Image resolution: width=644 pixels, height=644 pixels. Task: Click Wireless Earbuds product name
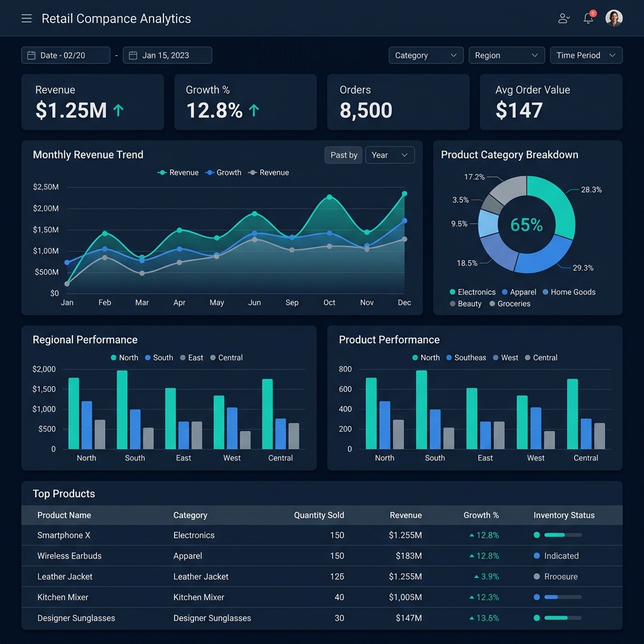[69, 556]
